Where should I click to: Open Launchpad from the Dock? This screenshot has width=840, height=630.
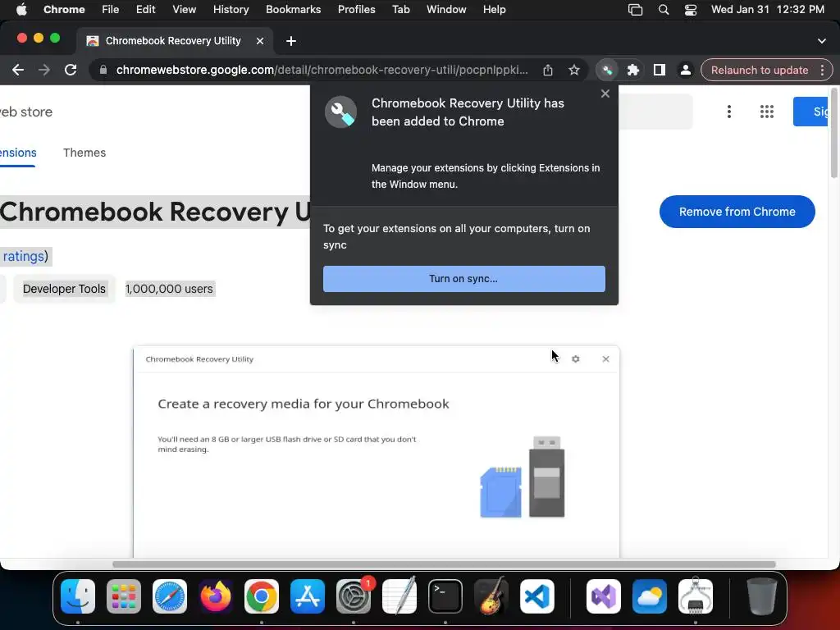pos(124,596)
